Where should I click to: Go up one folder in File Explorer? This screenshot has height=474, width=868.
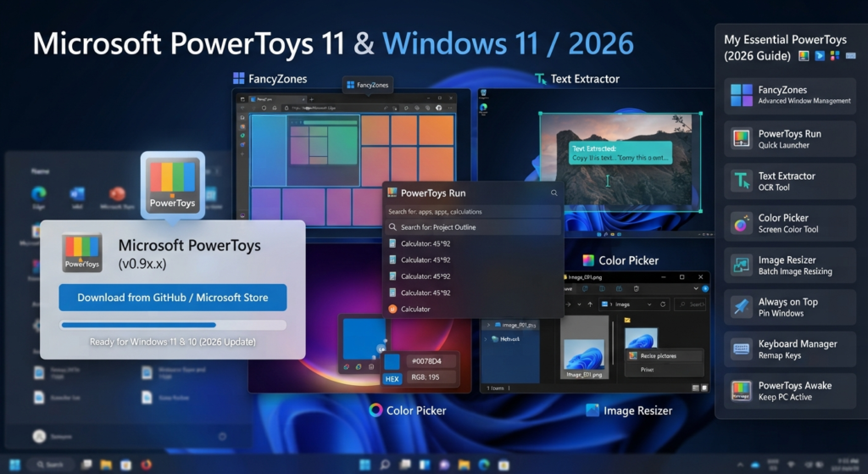click(590, 304)
